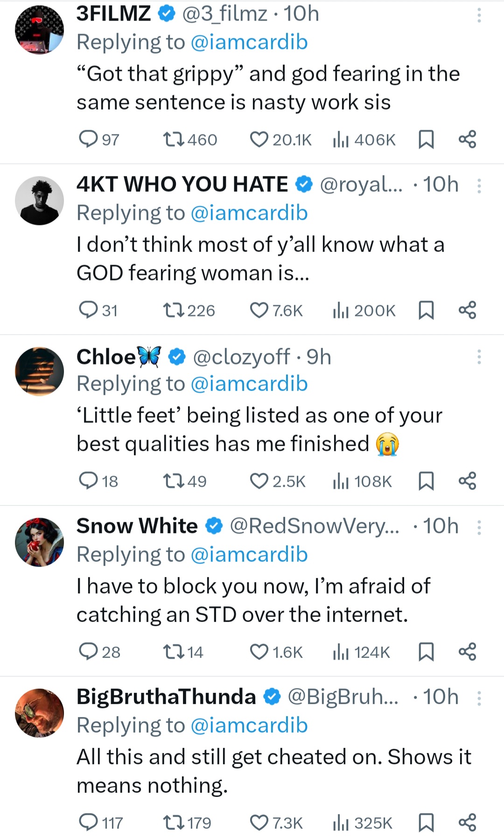Like BigBruthaThunda's tweet
This screenshot has width=504, height=839.
pyautogui.click(x=259, y=822)
